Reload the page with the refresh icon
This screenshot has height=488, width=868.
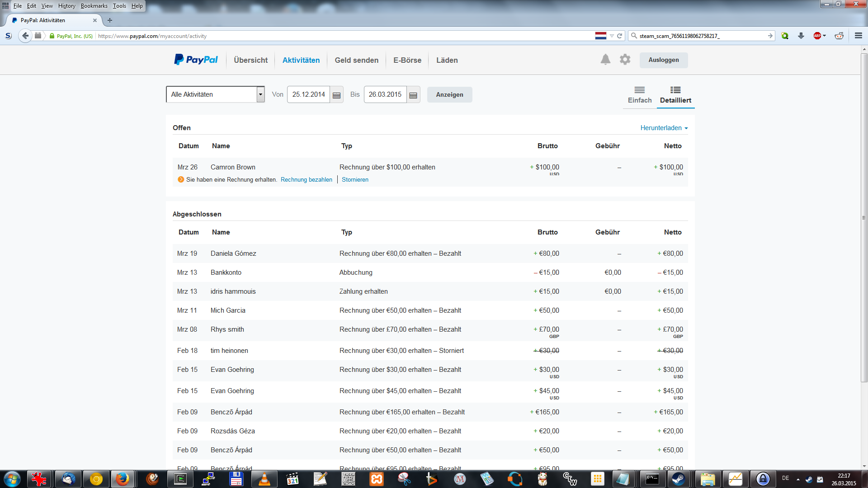click(620, 36)
